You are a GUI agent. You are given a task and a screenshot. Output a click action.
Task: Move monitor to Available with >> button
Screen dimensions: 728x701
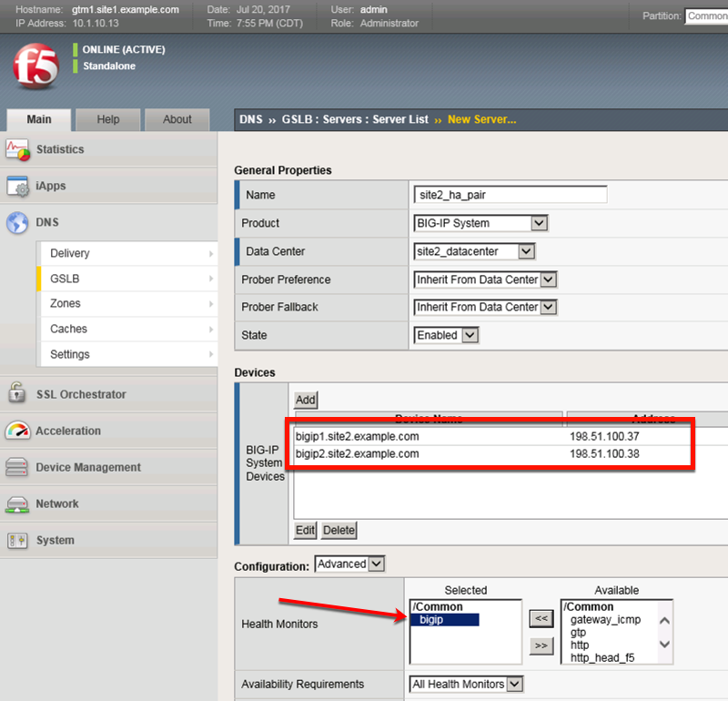tap(541, 645)
